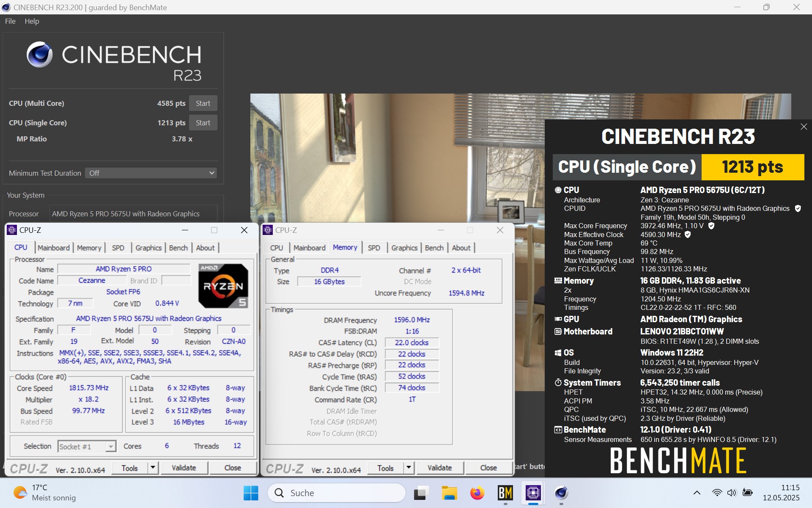
Task: Open the weather widget showing 17°C
Action: (x=44, y=493)
